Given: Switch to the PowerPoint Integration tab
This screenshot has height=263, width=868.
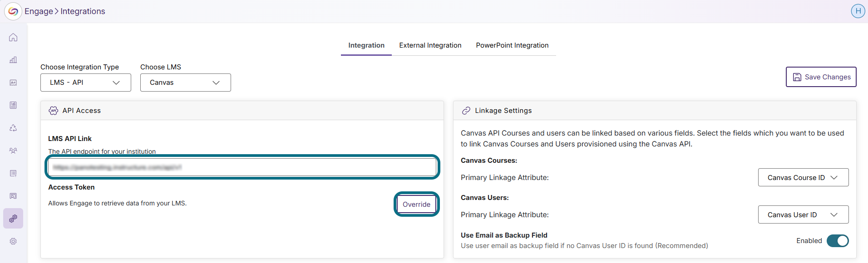Looking at the screenshot, I should (512, 45).
